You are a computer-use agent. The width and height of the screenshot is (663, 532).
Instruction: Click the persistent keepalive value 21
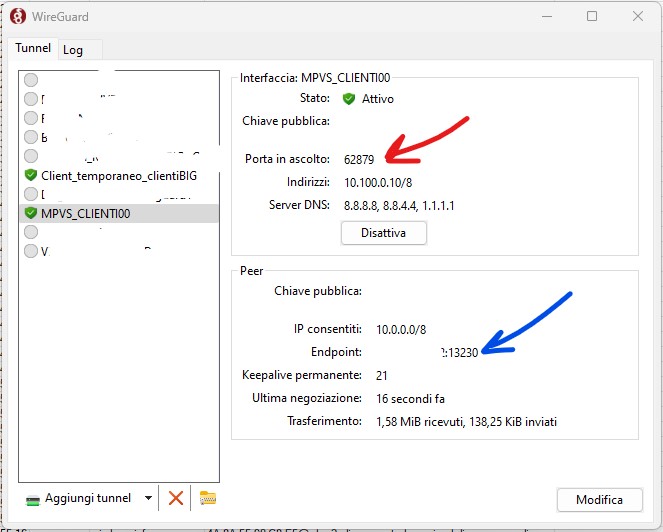381,376
